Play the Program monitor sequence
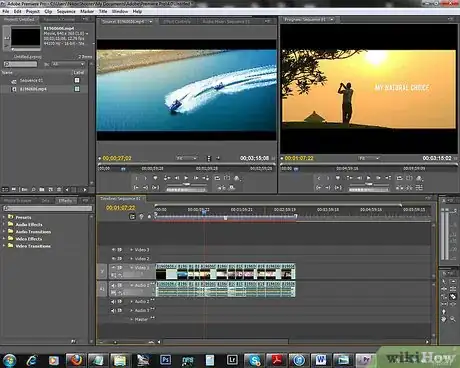460x368 pixels. [x=368, y=178]
